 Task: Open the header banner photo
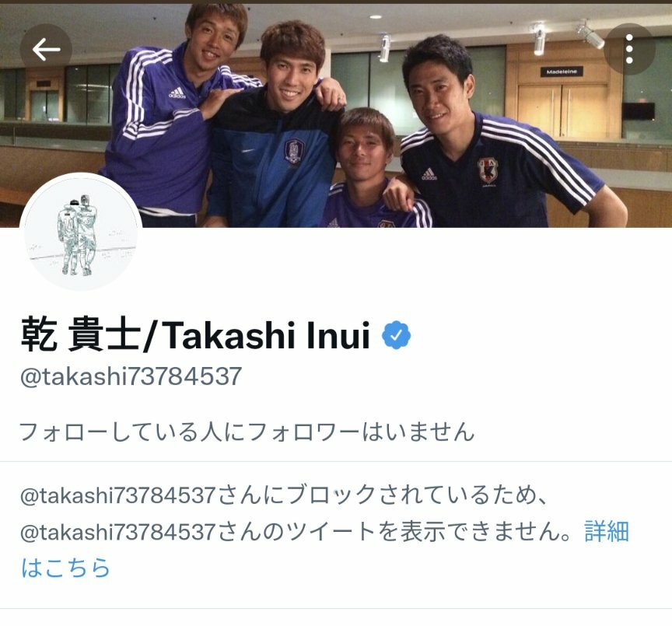[x=336, y=115]
